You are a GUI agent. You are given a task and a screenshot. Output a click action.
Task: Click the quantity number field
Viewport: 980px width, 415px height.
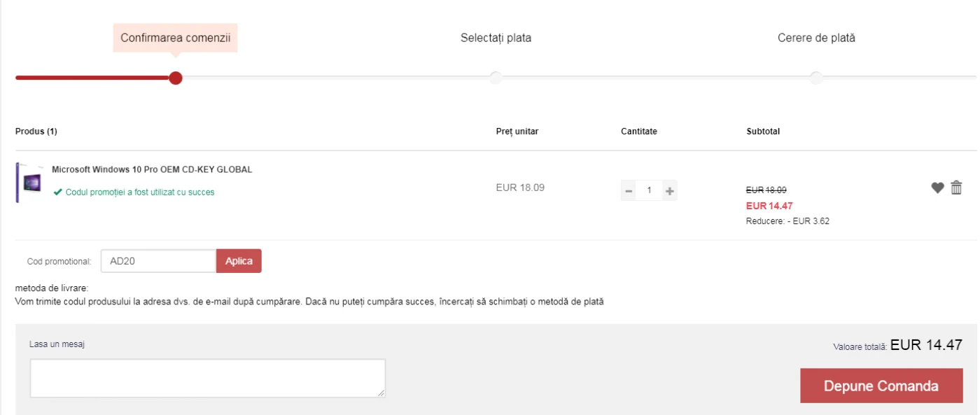point(649,190)
